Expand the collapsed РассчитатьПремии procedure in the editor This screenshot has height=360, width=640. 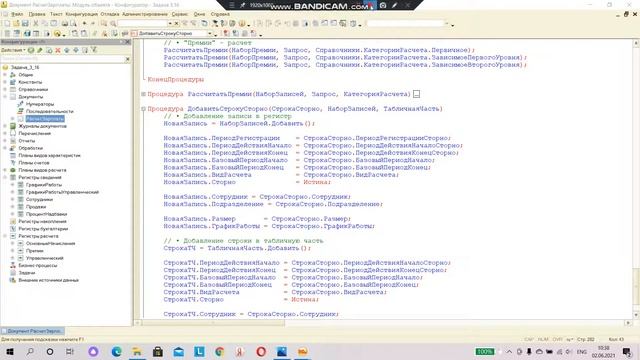point(143,94)
